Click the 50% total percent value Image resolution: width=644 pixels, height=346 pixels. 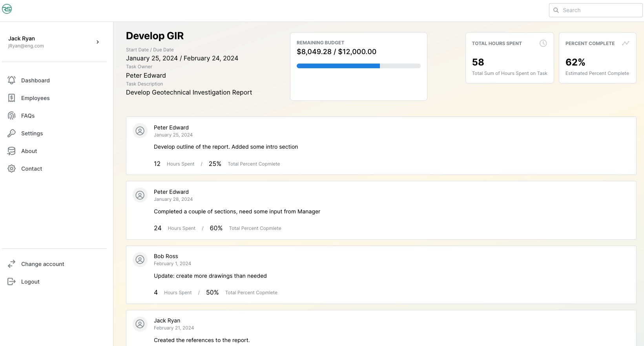[x=212, y=292]
